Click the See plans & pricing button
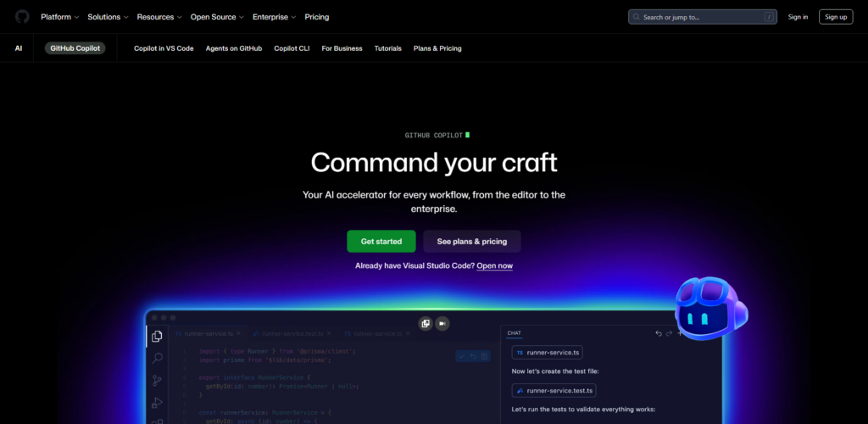868x424 pixels. (x=472, y=242)
